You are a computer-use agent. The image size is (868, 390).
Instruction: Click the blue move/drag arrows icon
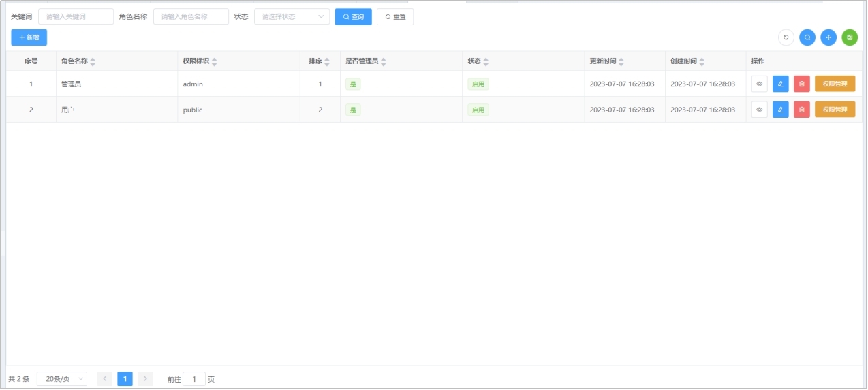[x=828, y=37]
